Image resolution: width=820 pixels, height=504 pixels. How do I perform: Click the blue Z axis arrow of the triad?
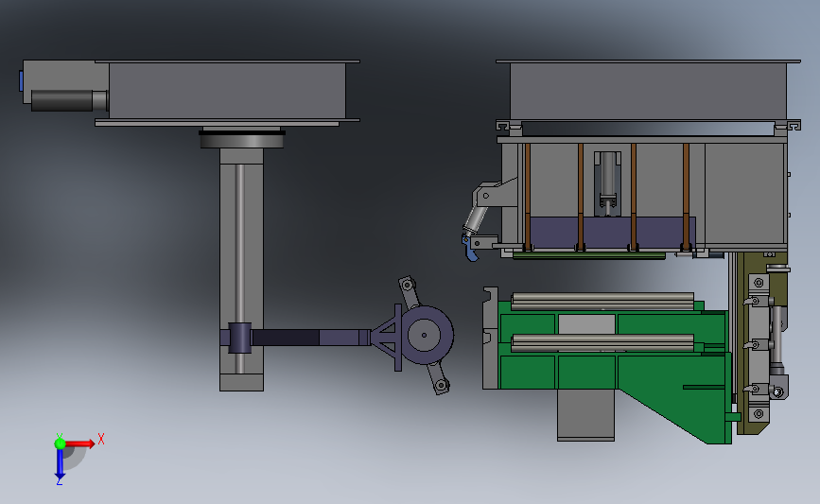click(60, 464)
